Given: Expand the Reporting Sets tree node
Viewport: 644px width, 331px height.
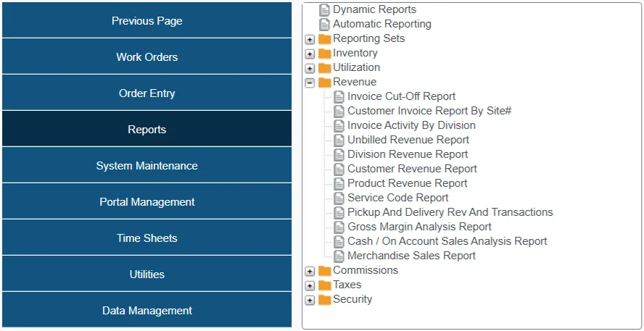Looking at the screenshot, I should pos(310,39).
